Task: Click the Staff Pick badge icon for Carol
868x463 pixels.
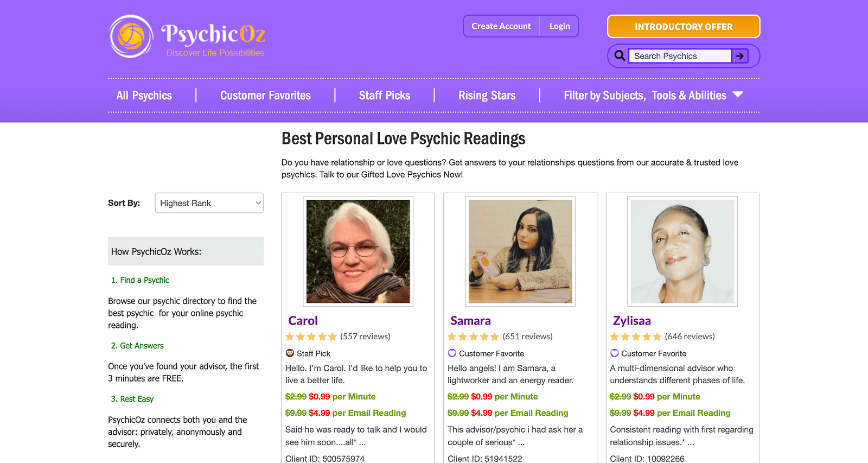Action: [290, 353]
